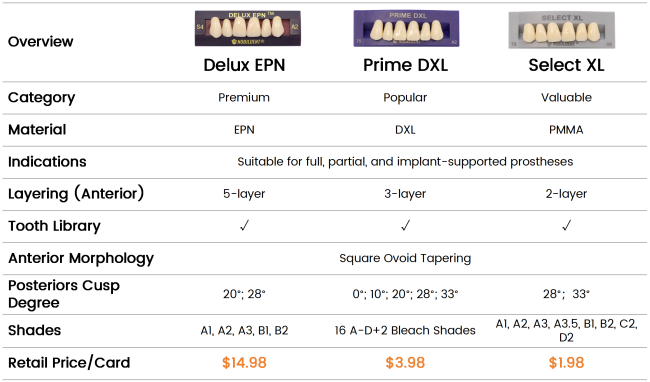Click the Tooth Library checkmark for Select XL
The height and width of the screenshot is (382, 650).
566,225
